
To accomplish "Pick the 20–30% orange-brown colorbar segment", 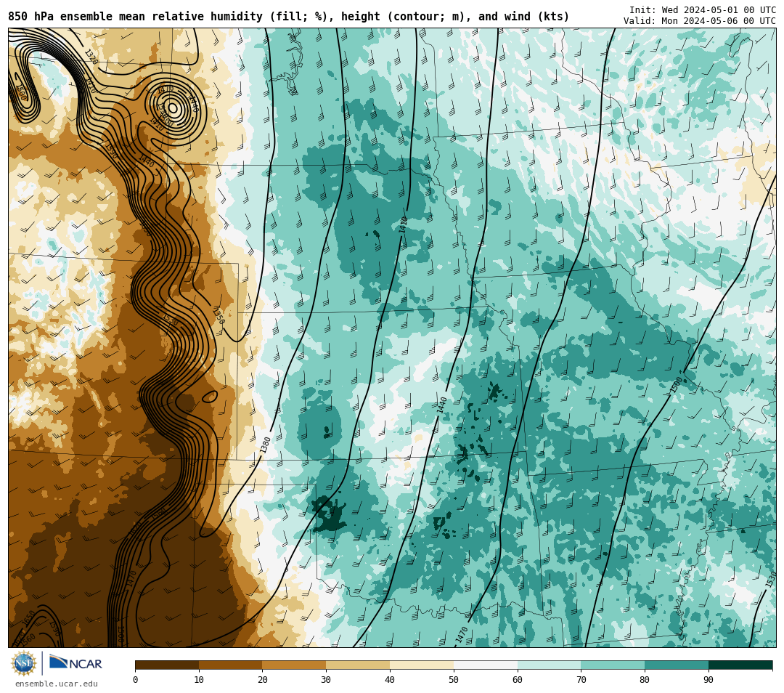I will [295, 665].
